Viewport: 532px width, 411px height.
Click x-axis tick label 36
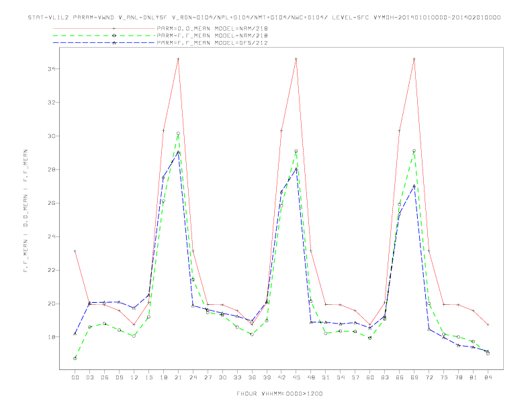point(252,377)
